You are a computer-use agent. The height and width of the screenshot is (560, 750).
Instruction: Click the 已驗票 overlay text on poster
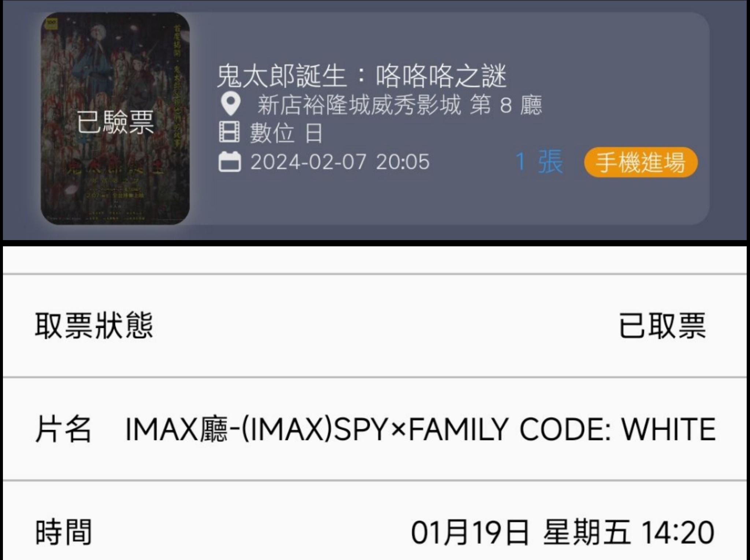[115, 122]
